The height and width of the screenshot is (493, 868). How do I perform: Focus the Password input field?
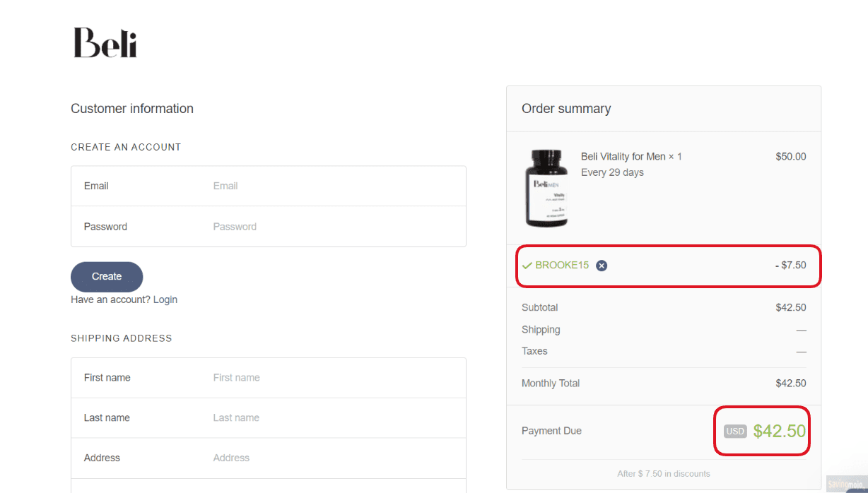(x=269, y=227)
